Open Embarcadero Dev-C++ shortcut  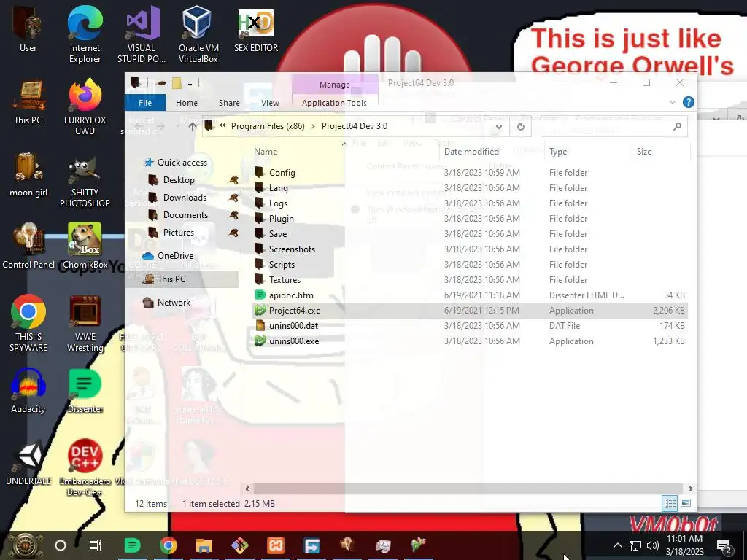(x=85, y=469)
